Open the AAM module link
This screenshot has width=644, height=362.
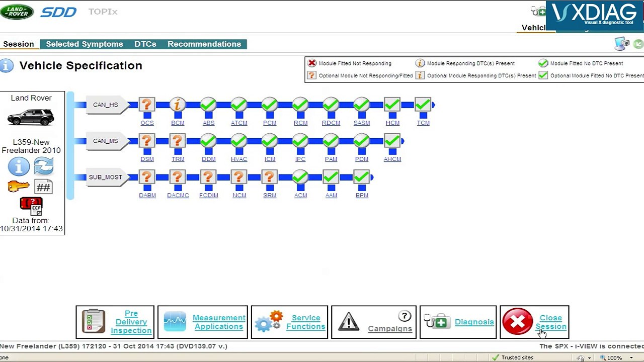tap(331, 195)
